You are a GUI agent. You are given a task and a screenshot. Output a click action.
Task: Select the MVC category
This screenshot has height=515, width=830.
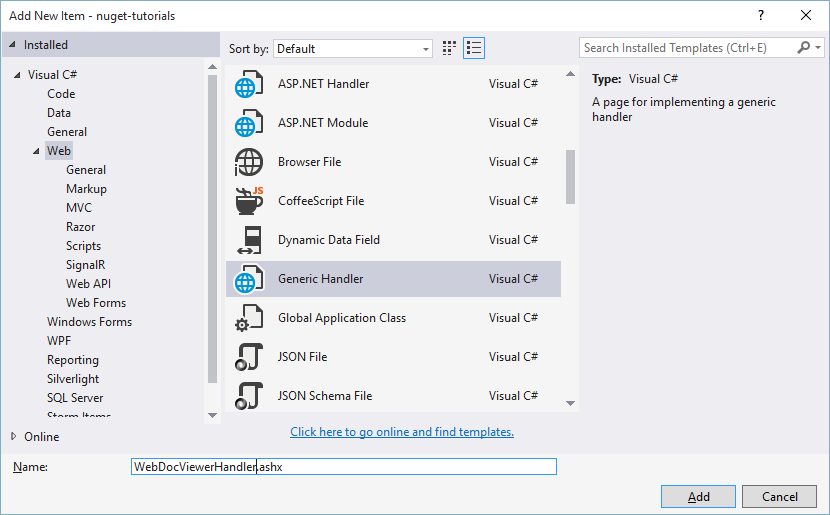tap(79, 208)
